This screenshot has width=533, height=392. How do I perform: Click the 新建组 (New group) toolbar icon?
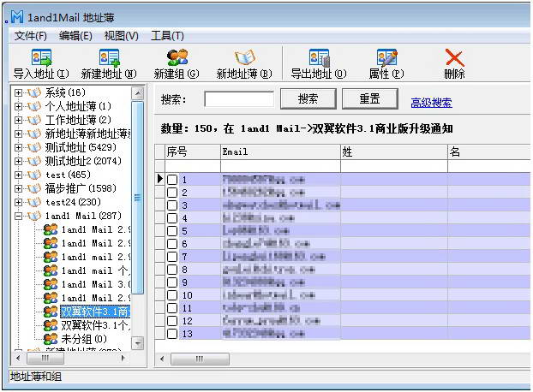tap(177, 57)
